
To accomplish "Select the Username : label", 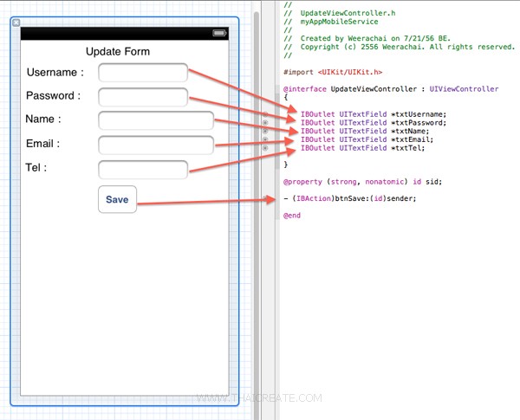I will click(x=55, y=72).
